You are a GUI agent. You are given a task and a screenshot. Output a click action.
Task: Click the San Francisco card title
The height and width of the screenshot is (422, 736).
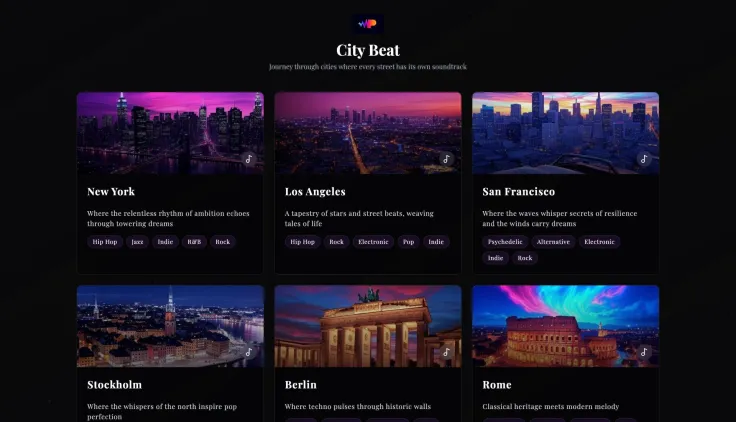[x=519, y=192]
